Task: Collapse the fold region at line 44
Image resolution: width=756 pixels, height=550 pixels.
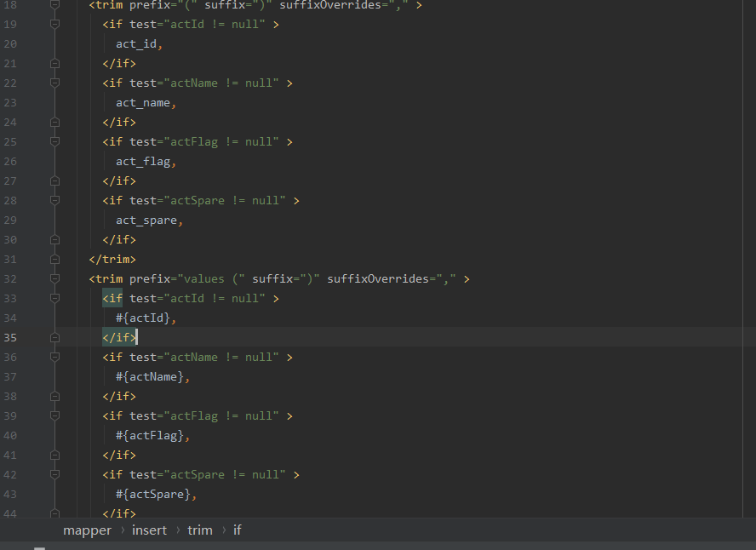Action: (55, 513)
